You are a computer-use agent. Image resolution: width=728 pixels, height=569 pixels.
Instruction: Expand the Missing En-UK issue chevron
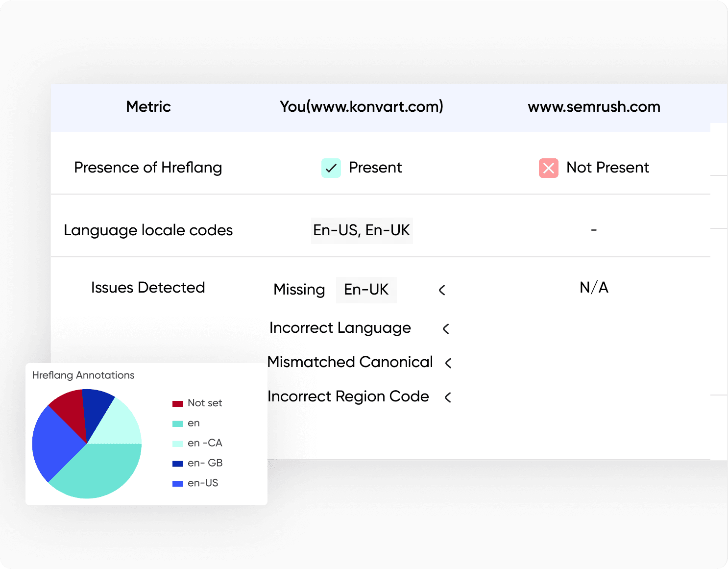441,290
